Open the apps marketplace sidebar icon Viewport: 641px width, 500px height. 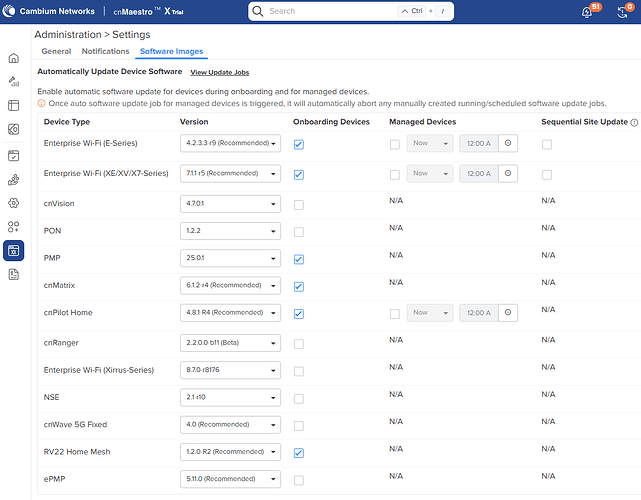(13, 226)
